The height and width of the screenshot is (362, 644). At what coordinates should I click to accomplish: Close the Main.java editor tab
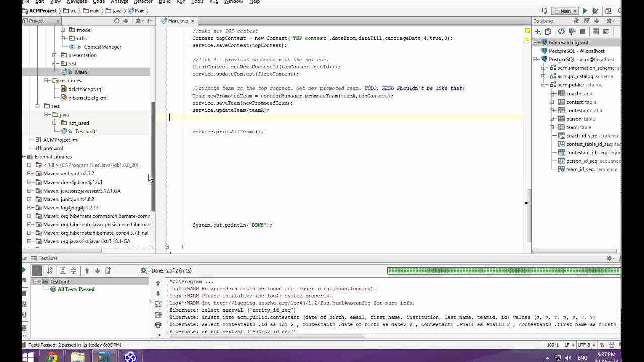[193, 21]
